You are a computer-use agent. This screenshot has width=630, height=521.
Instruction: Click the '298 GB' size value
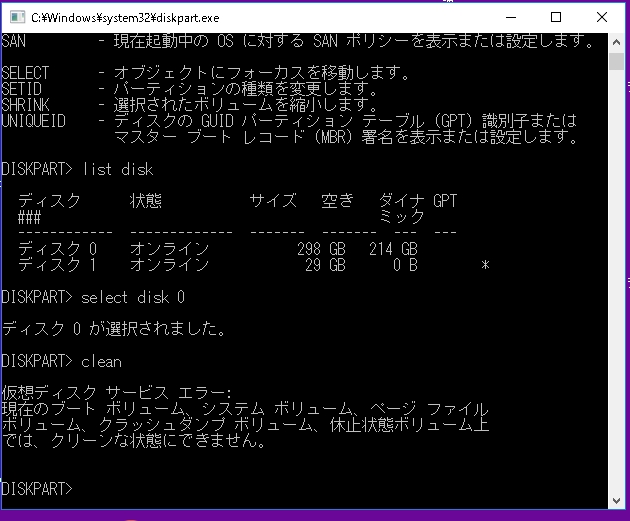point(321,249)
